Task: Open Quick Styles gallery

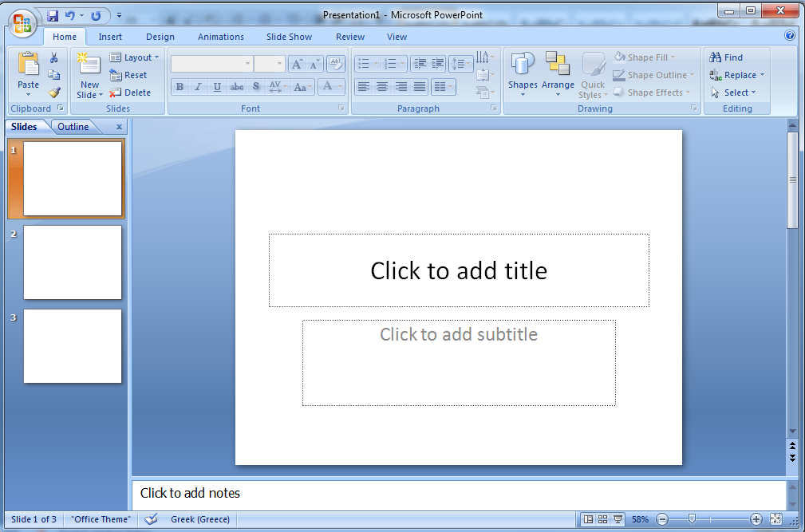Action: [x=593, y=75]
